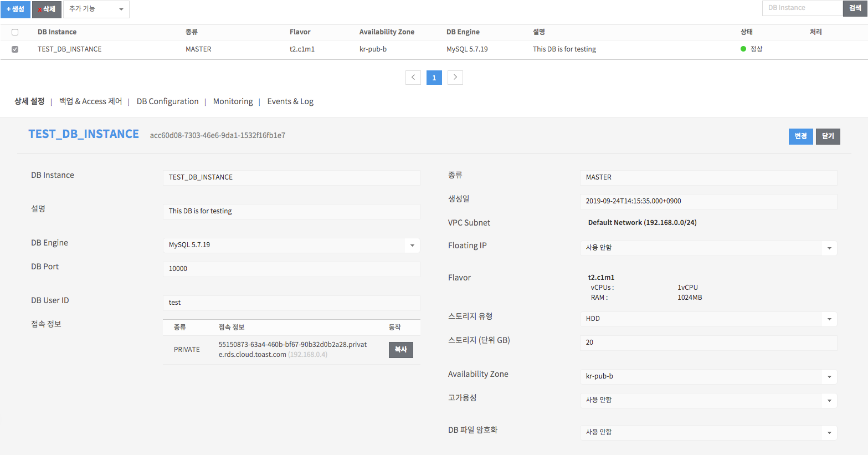This screenshot has width=868, height=455.
Task: Open the Monitoring tab
Action: [233, 101]
